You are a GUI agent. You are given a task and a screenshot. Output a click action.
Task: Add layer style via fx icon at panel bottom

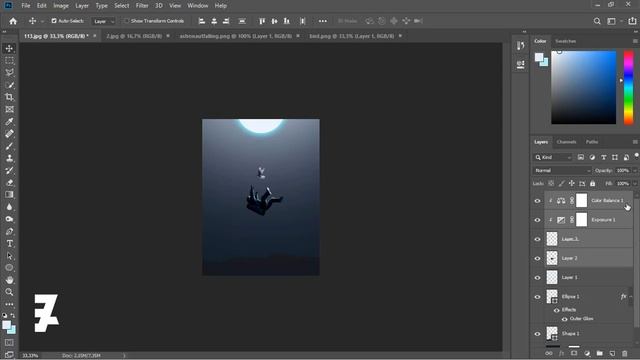(x=561, y=353)
